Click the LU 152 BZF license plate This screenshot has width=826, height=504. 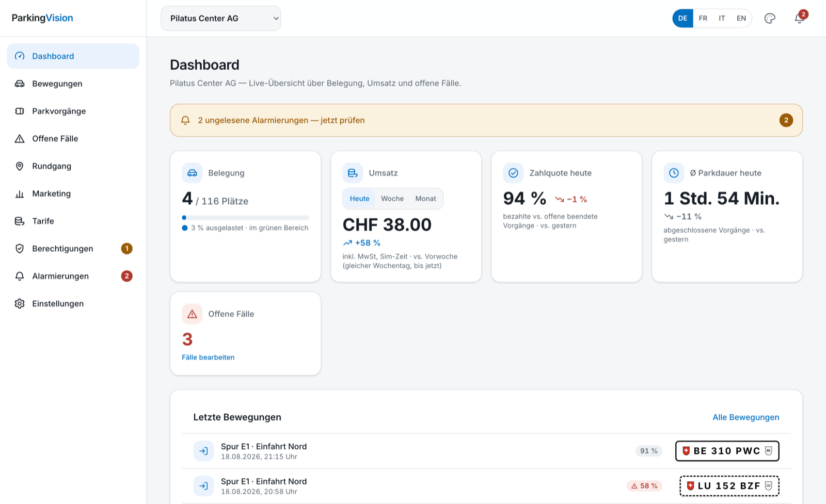tap(729, 486)
